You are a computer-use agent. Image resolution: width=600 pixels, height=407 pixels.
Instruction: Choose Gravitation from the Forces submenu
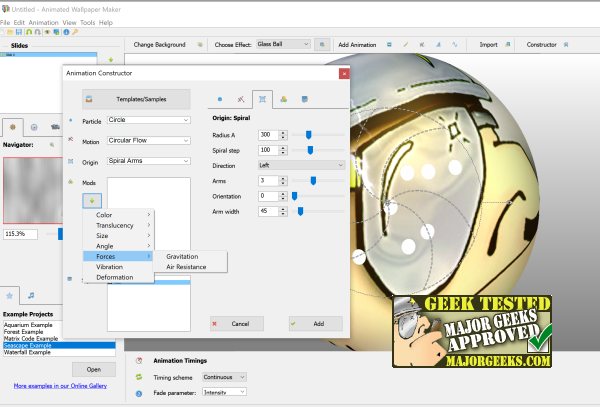pos(182,257)
